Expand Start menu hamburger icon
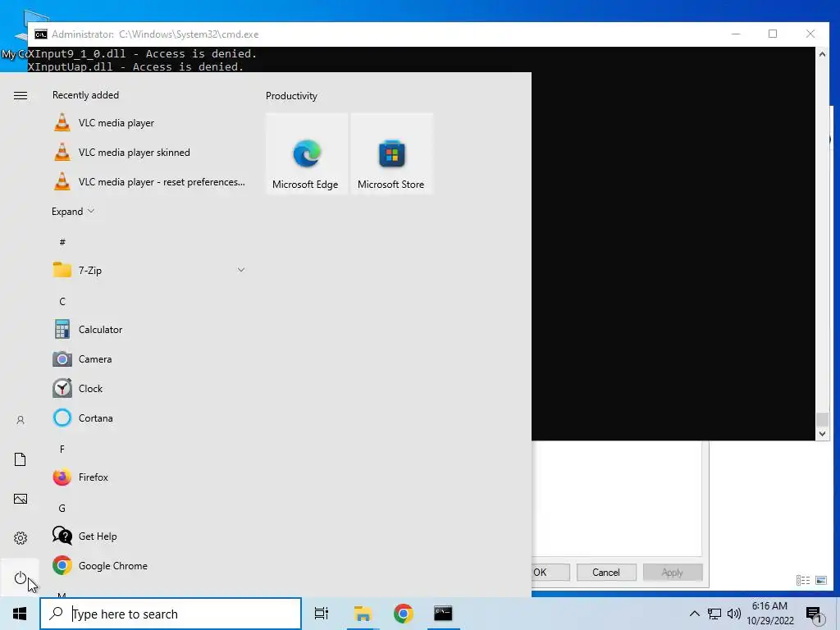The width and height of the screenshot is (840, 630). [21, 95]
